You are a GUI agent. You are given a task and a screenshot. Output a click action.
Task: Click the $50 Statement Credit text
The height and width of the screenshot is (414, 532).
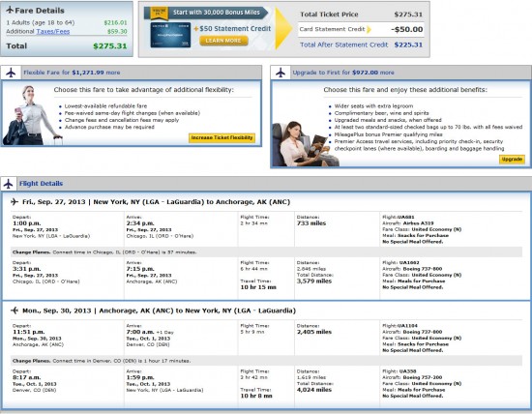(235, 29)
